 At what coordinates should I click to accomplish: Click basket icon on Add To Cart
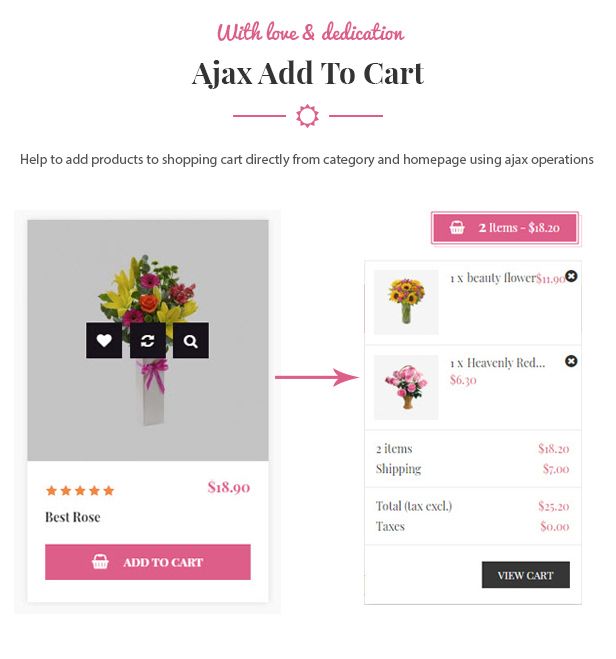(100, 562)
